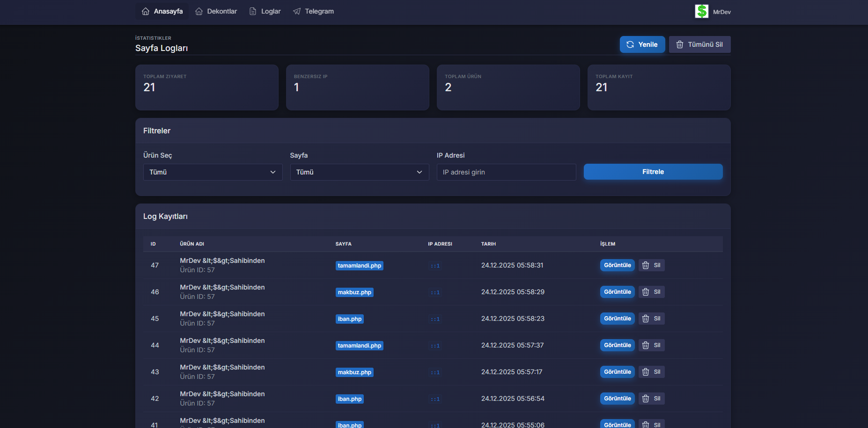
Task: View log entry 47 with Görüntüle
Action: click(x=618, y=265)
